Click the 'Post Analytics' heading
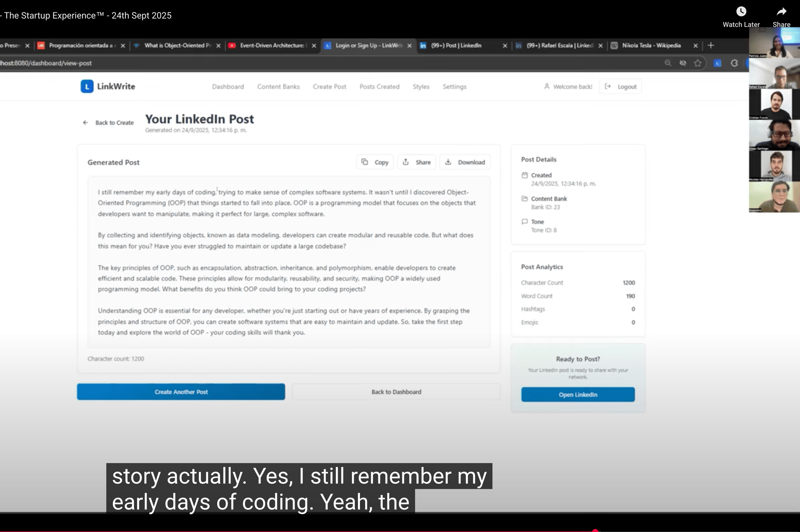The height and width of the screenshot is (532, 800). pyautogui.click(x=542, y=267)
